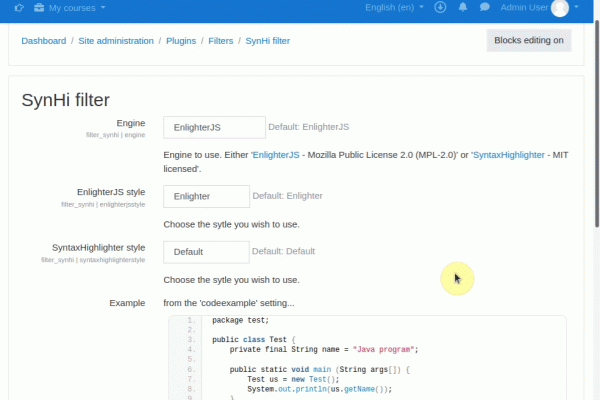Open the EnlighterJS style dropdown
600x400 pixels.
click(206, 196)
